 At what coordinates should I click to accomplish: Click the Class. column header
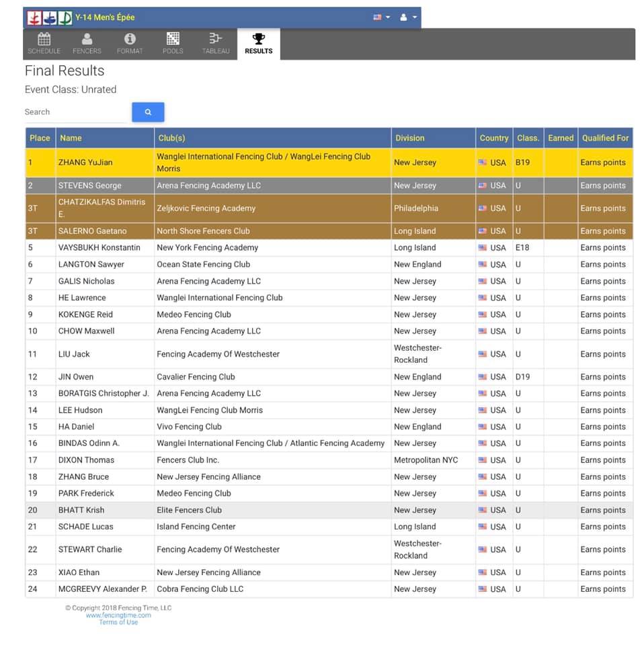[528, 138]
